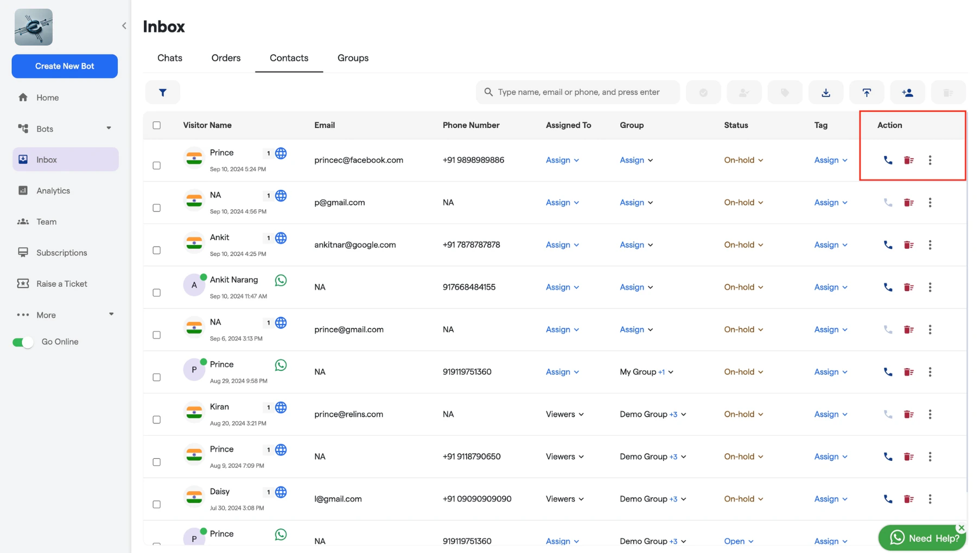Viewport: 980px width, 553px height.
Task: Click phone number +91 9118790650
Action: point(472,456)
